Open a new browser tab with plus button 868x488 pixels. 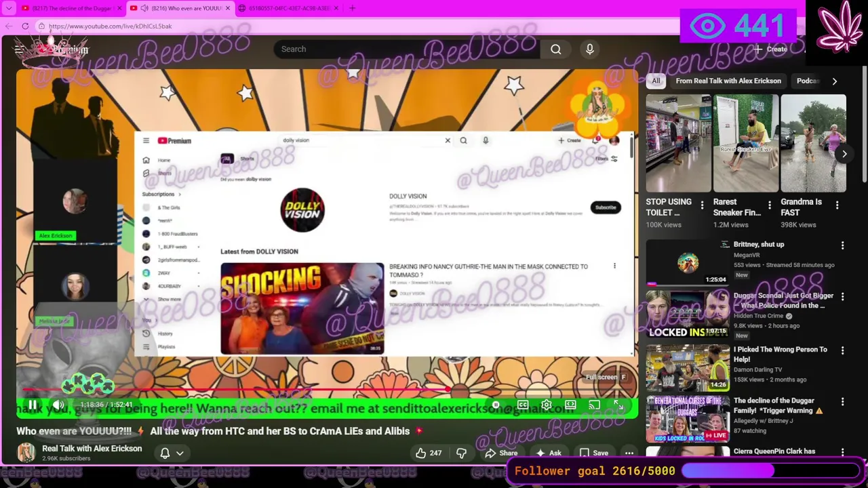(x=352, y=8)
